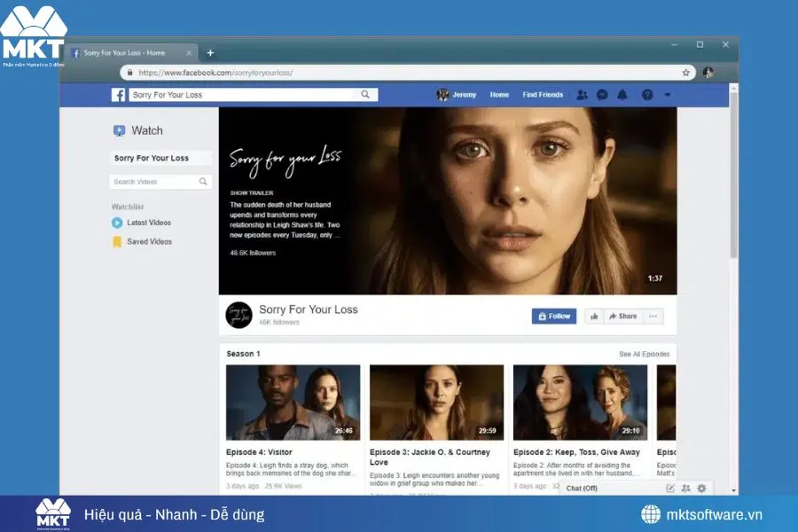Screen dimensions: 798x532
Task: Play the Episode 4: Visitor thumbnail
Action: [292, 401]
